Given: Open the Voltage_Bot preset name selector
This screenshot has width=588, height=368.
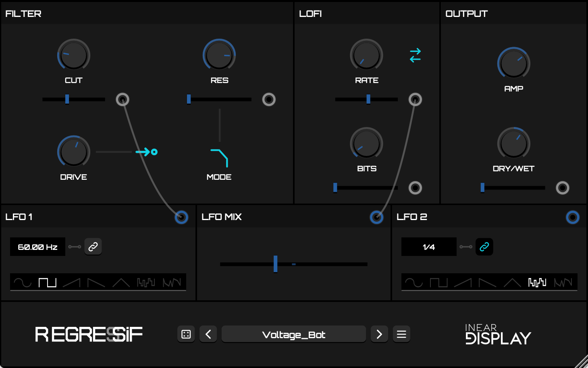Looking at the screenshot, I should click(294, 334).
